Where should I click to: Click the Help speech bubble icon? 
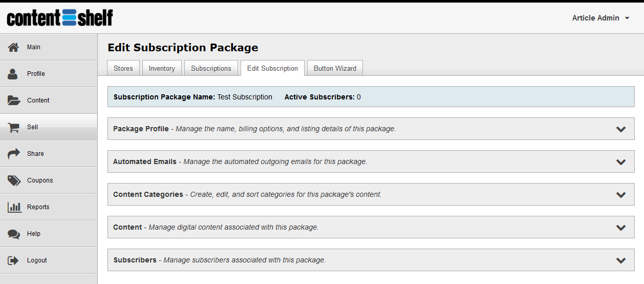(14, 234)
